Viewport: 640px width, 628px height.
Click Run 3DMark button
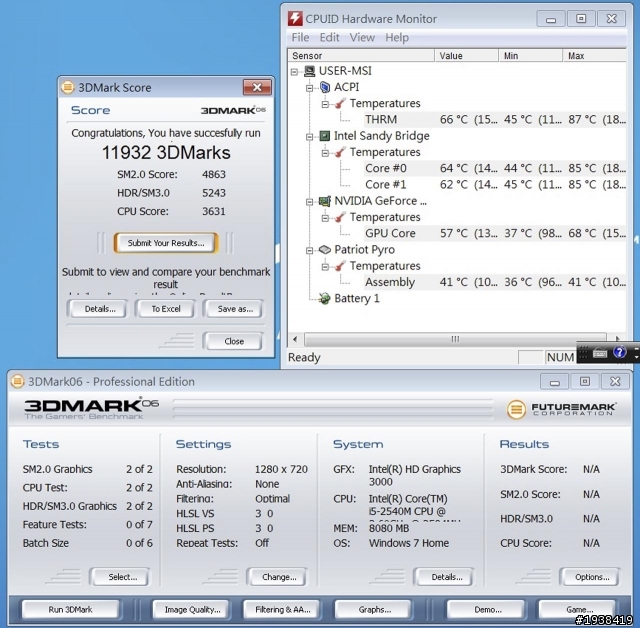pos(70,610)
